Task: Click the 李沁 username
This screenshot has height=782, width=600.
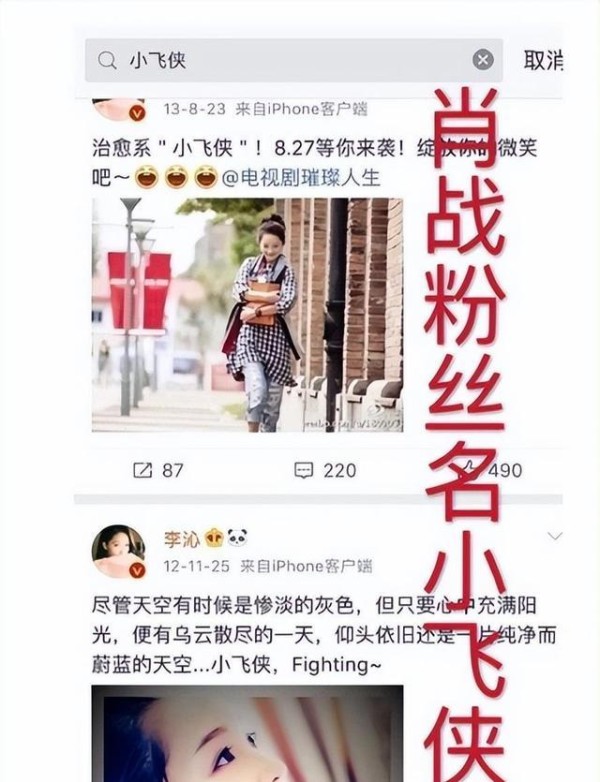Action: [x=182, y=538]
